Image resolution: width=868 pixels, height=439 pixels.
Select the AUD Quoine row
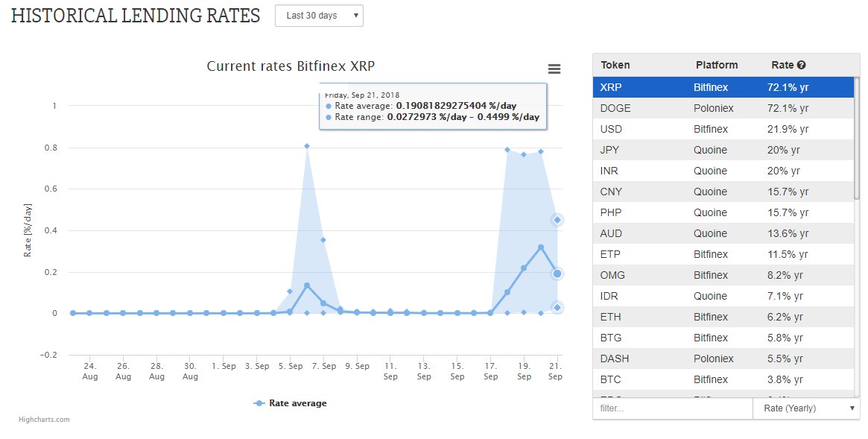pos(723,233)
